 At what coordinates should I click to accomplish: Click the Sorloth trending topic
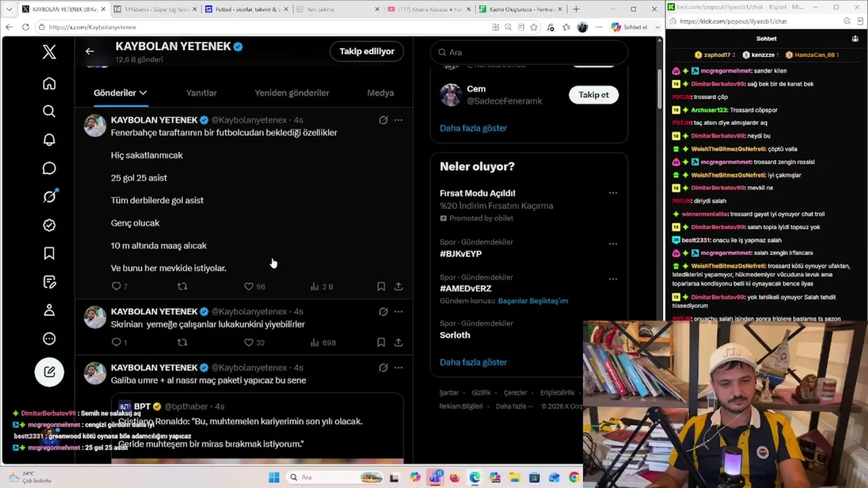click(455, 335)
